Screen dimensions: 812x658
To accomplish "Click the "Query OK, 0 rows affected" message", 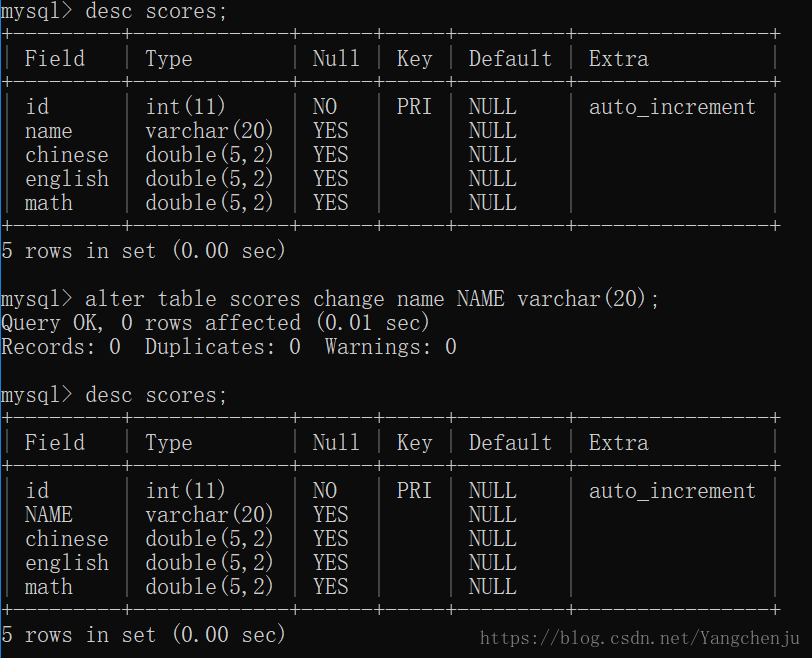I will [x=215, y=323].
